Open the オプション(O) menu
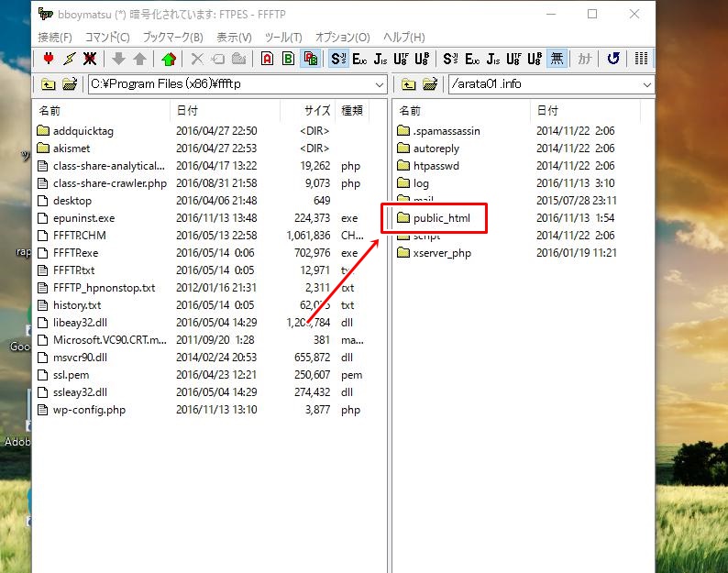 pos(343,38)
